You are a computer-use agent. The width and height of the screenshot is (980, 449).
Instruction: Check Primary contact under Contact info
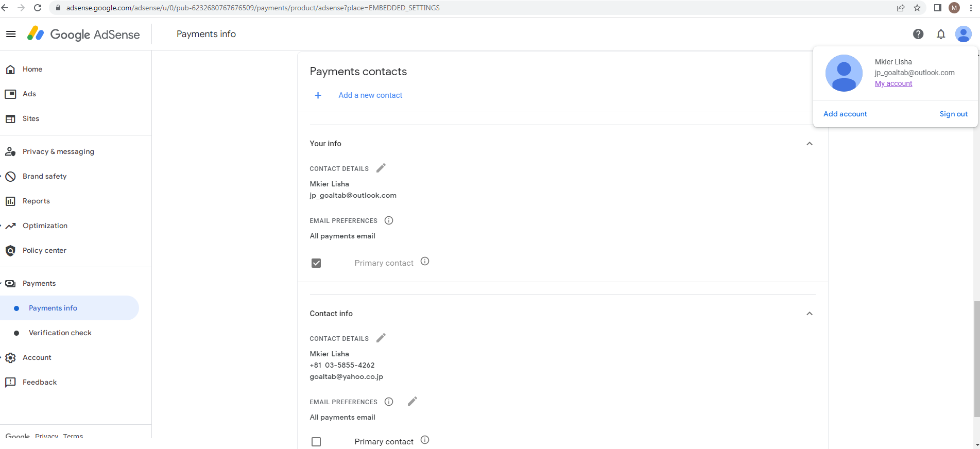(x=316, y=442)
